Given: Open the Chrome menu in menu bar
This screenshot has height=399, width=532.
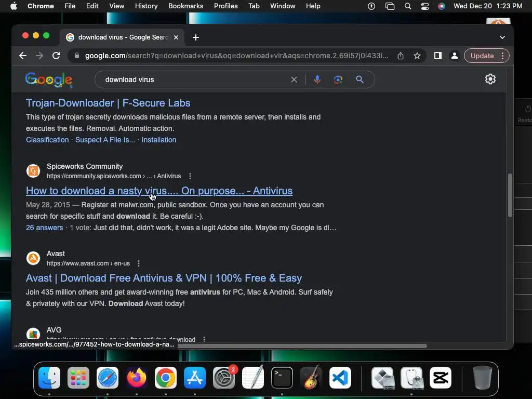Looking at the screenshot, I should point(41,6).
